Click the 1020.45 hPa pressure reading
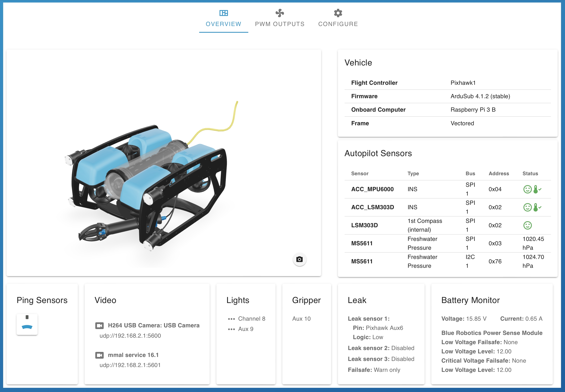Image resolution: width=565 pixels, height=392 pixels. (x=533, y=243)
